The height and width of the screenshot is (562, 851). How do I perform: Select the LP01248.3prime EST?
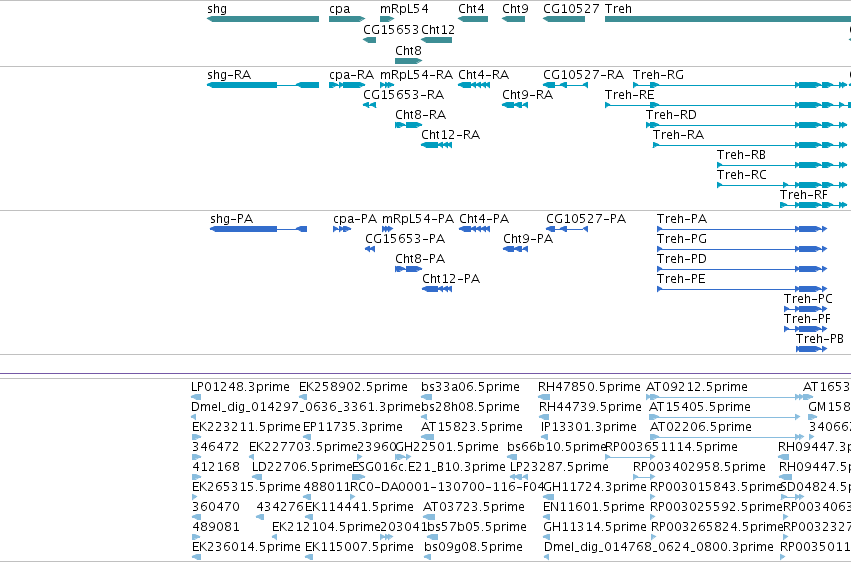(196, 397)
